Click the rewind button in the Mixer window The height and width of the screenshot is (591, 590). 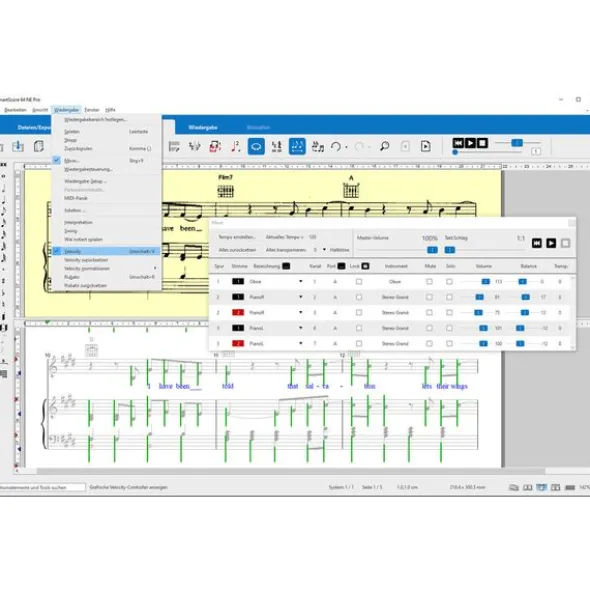point(537,243)
